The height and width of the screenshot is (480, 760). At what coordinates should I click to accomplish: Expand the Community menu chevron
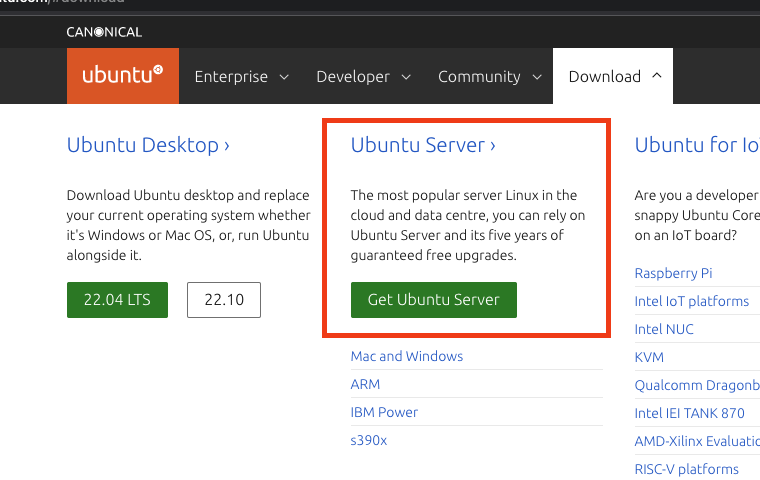[537, 77]
